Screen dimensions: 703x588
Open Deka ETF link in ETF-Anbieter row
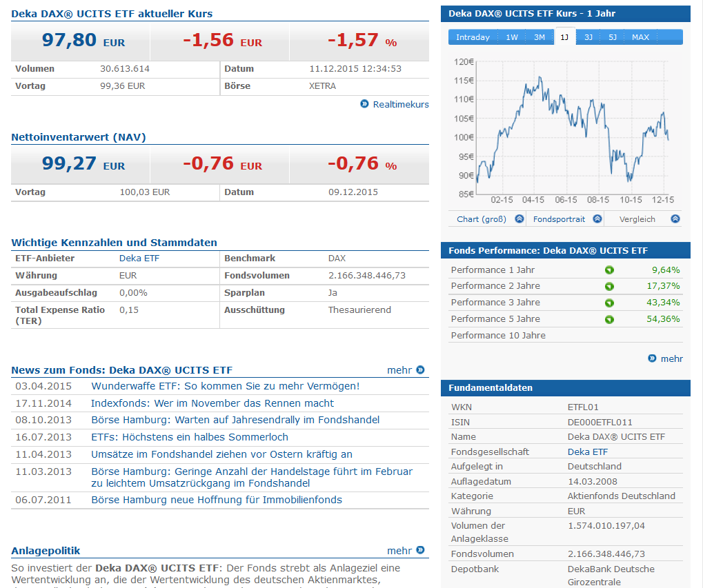point(139,258)
